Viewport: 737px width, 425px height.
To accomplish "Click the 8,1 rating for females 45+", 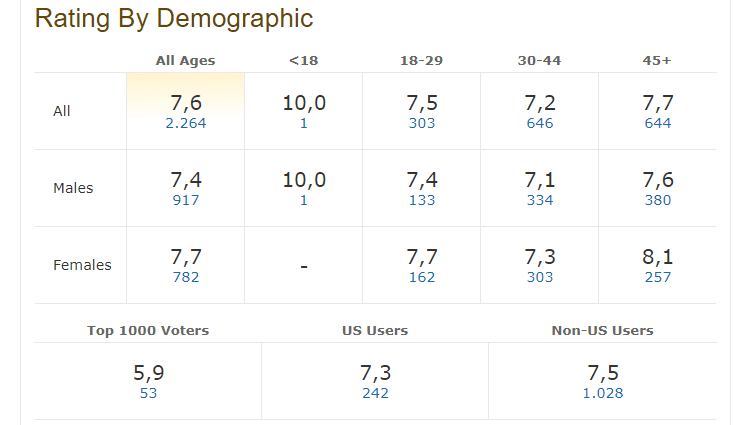I will [658, 258].
